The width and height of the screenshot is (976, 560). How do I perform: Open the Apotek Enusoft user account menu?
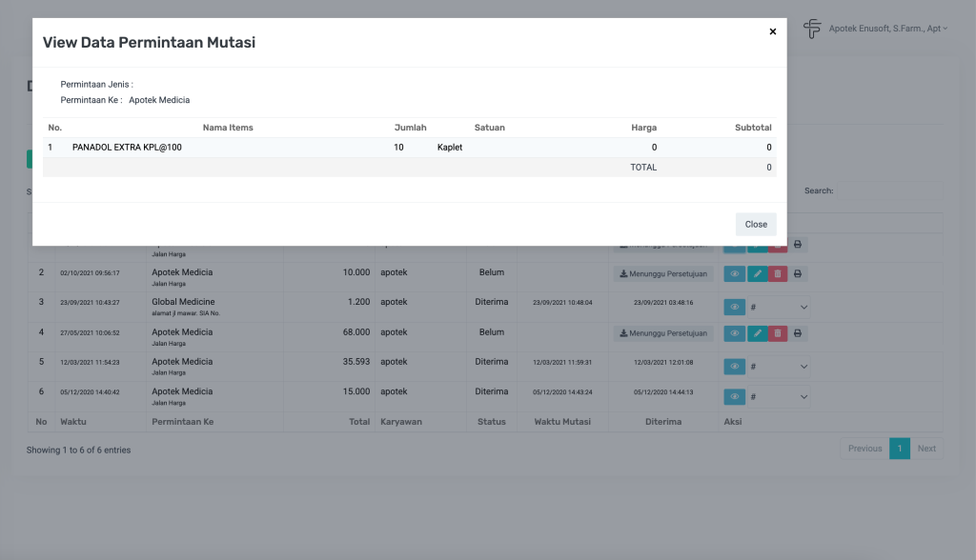(888, 29)
